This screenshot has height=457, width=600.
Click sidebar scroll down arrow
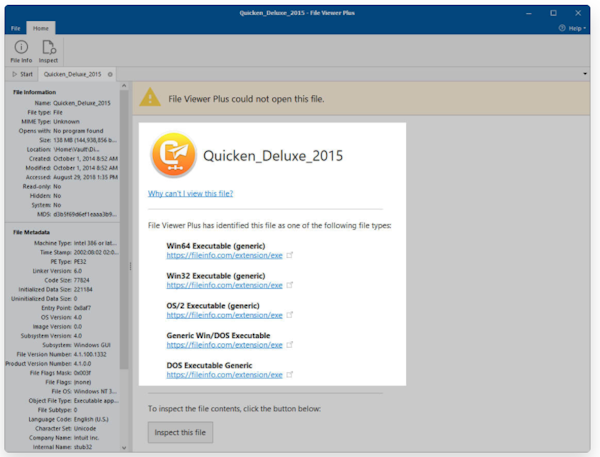(x=124, y=447)
